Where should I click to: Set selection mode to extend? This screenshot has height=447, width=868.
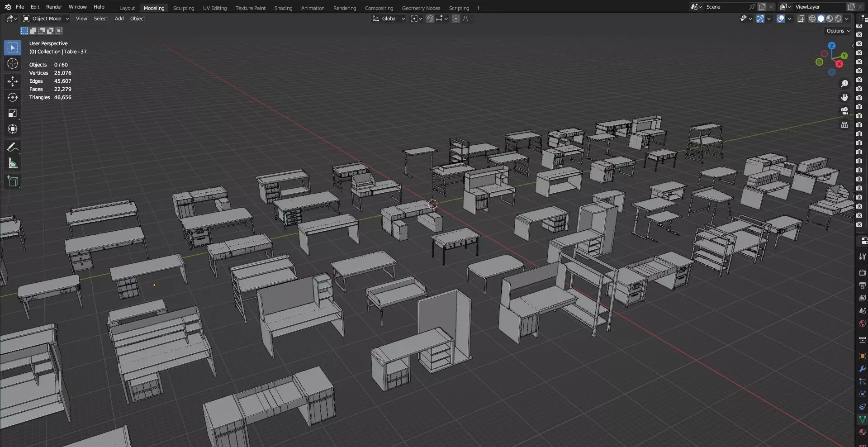coord(33,31)
